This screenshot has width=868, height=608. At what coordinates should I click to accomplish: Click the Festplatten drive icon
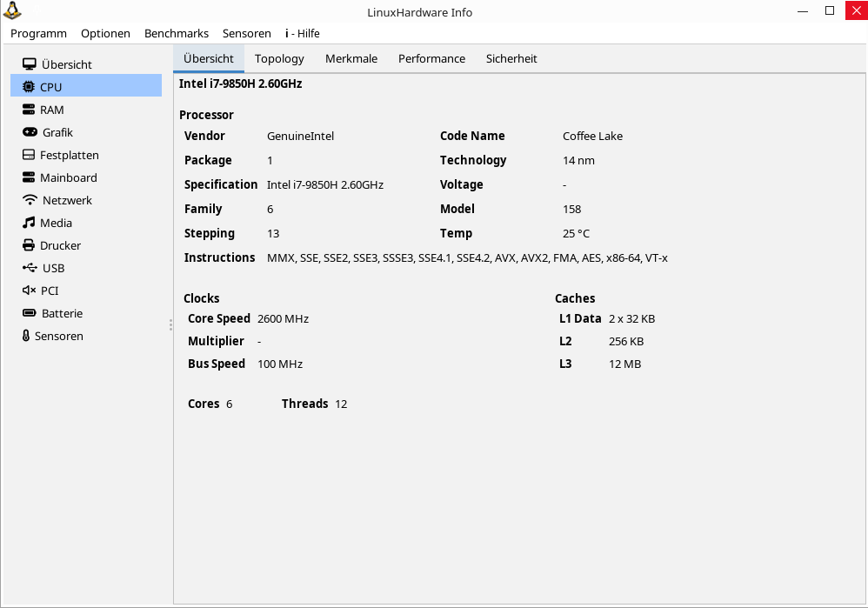[x=28, y=155]
